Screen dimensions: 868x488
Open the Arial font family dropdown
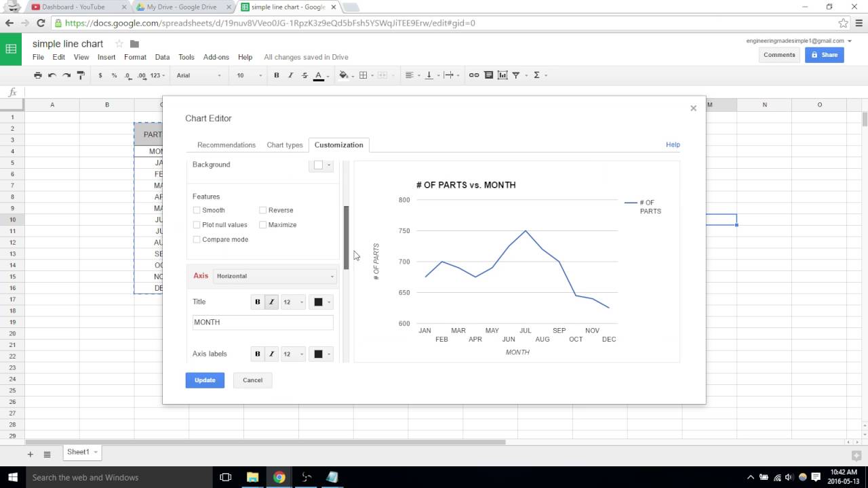click(199, 75)
